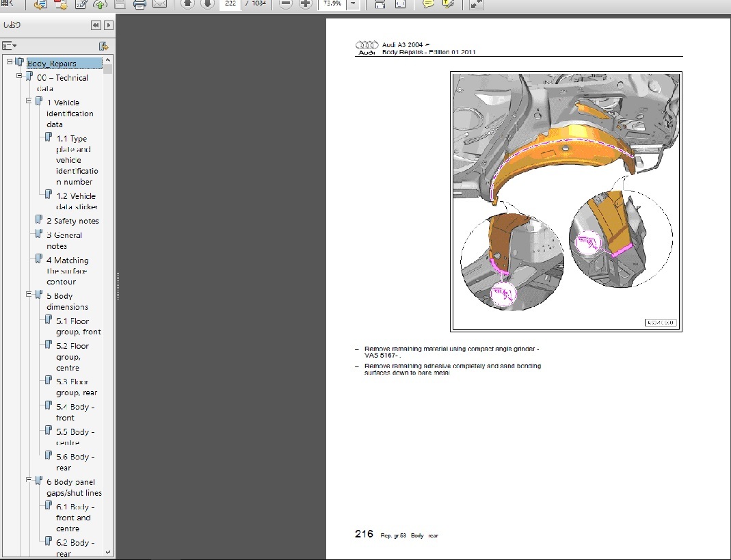The height and width of the screenshot is (560, 731).
Task: Click the save floppy disk icon
Action: [120, 4]
